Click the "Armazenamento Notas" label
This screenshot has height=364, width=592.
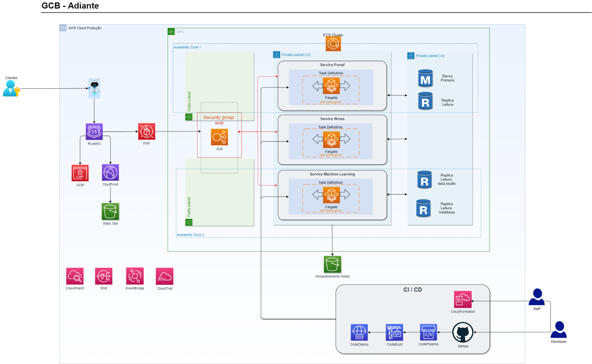(x=332, y=277)
